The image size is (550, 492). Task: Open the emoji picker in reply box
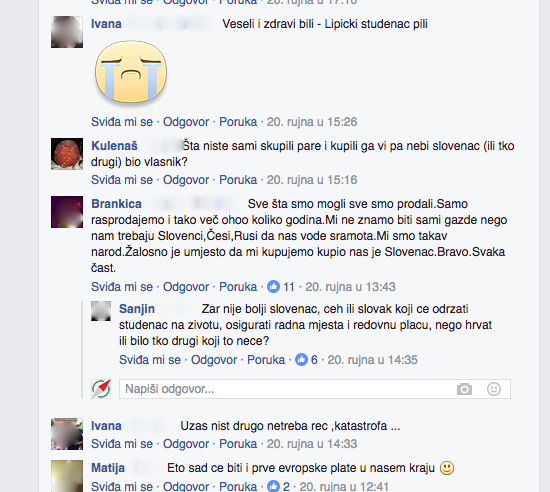pos(494,389)
